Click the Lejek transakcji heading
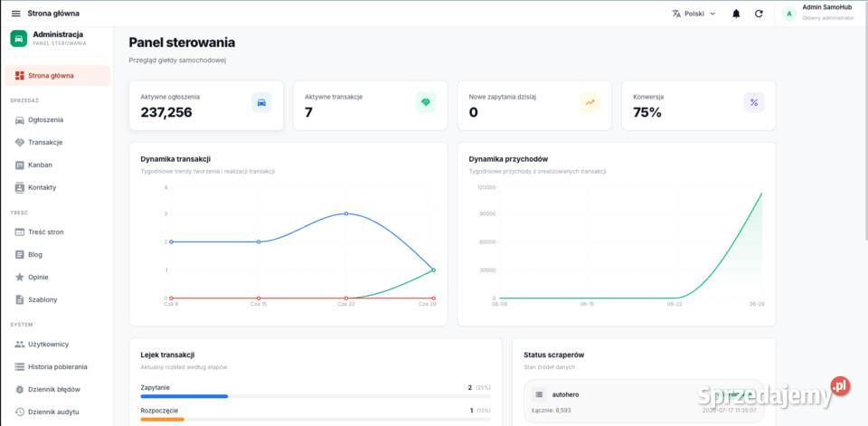Screen dimensions: 868x426 pos(167,355)
